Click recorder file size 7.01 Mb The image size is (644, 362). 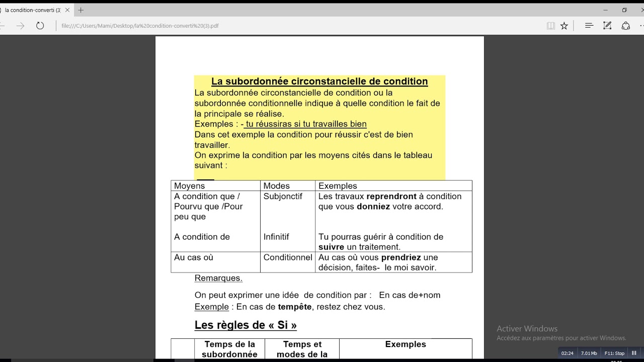(589, 353)
